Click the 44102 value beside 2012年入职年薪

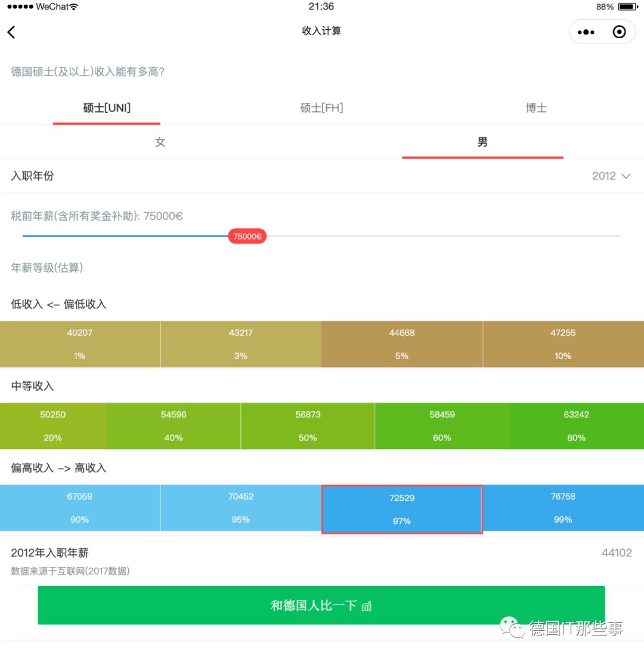pos(617,553)
